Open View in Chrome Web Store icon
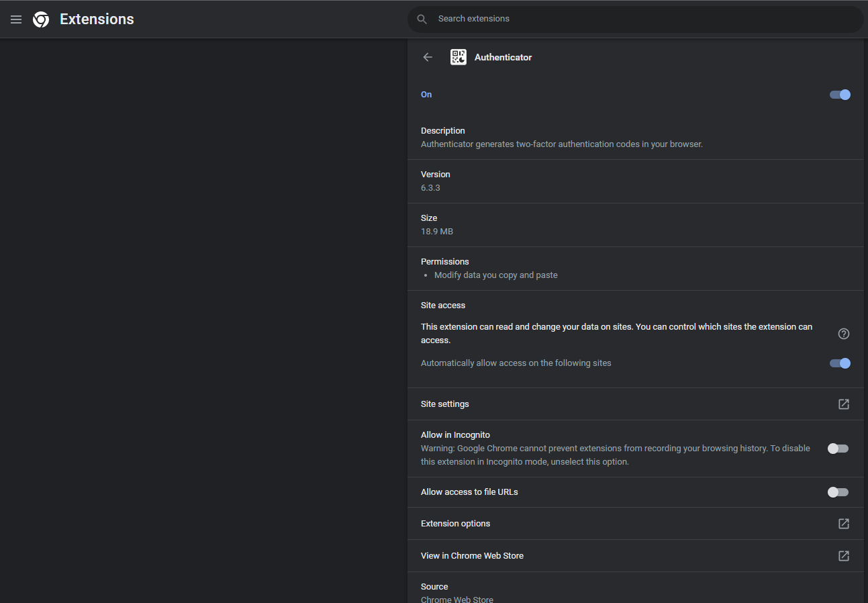 coord(844,556)
